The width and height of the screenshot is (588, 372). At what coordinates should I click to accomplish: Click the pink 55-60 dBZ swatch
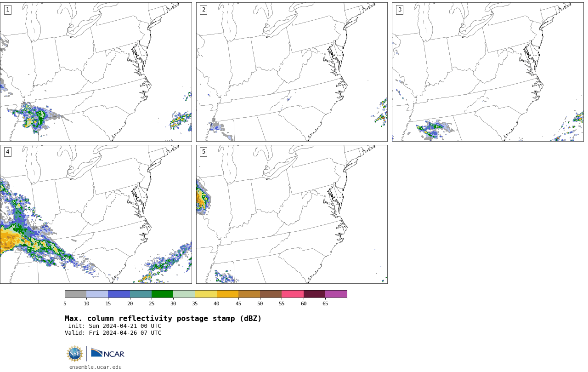click(x=293, y=294)
